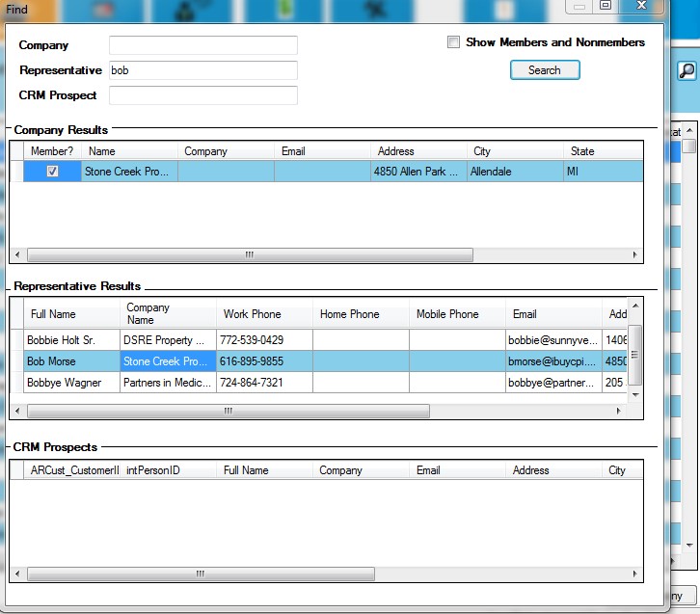Click the phone number 724-864-7321

click(x=264, y=383)
